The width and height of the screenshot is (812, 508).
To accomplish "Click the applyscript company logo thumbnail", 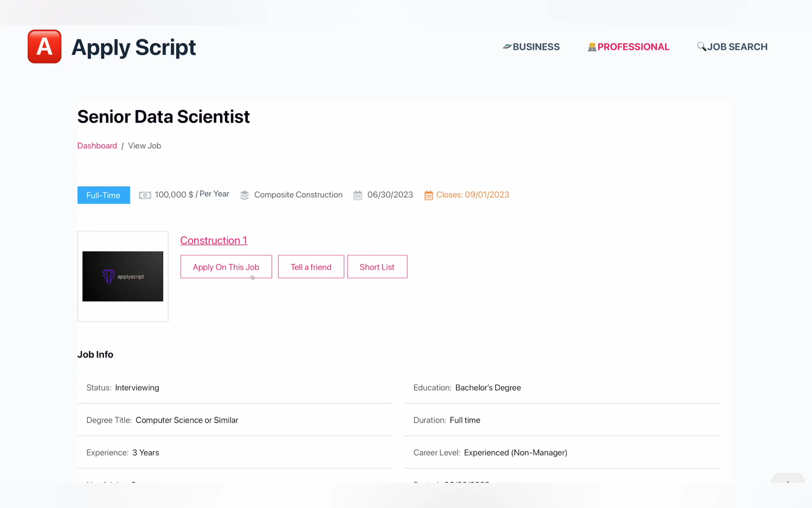I will (122, 276).
